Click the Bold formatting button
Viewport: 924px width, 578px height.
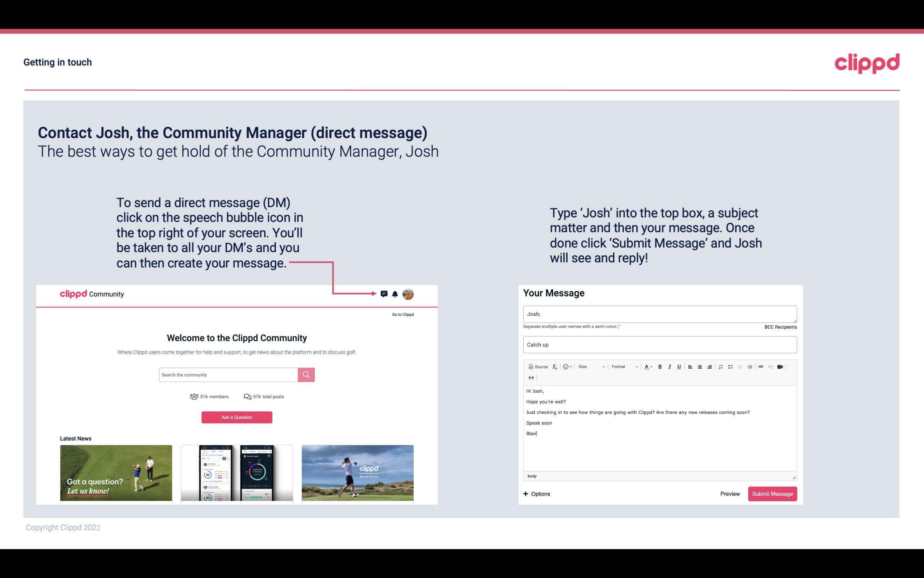click(660, 366)
